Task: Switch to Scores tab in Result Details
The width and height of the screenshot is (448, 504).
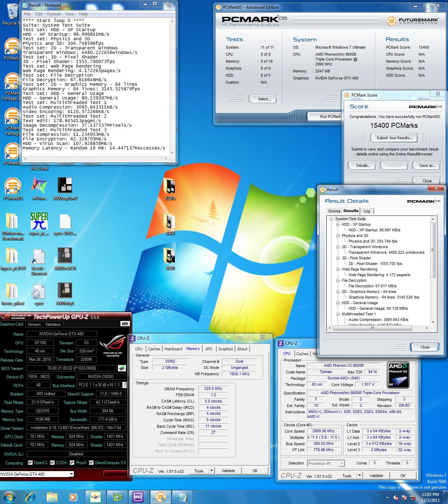Action: click(x=334, y=211)
